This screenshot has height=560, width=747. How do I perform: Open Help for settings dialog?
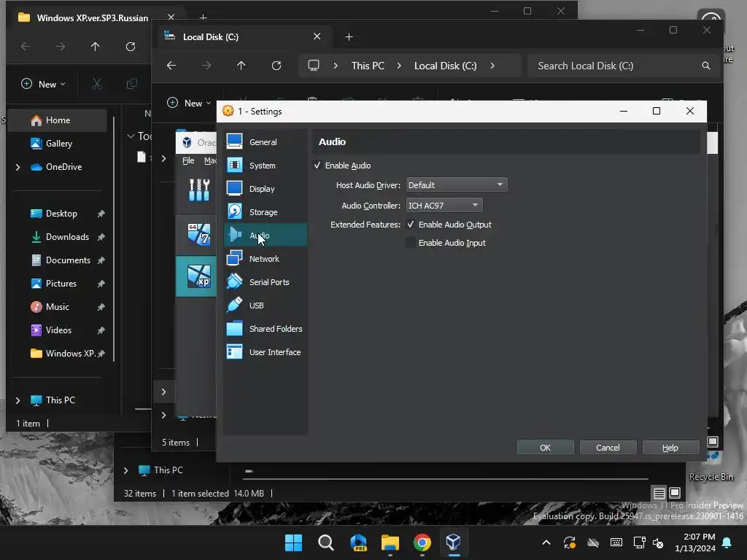(670, 448)
